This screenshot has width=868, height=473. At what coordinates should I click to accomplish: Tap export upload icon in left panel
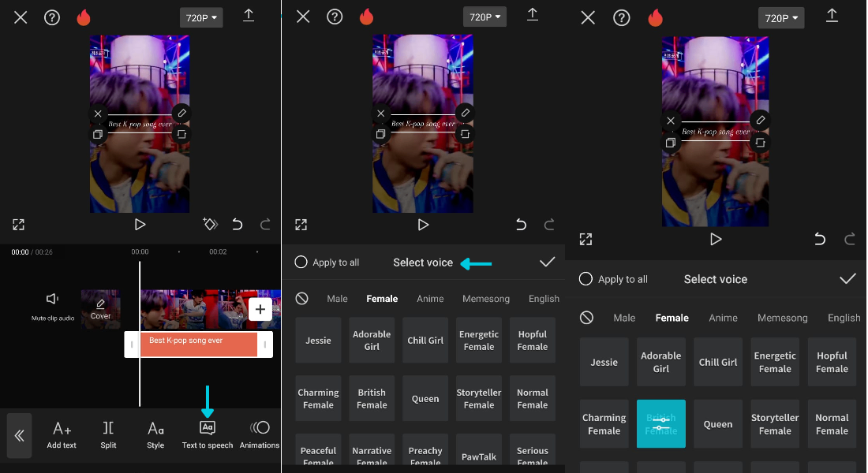(249, 16)
